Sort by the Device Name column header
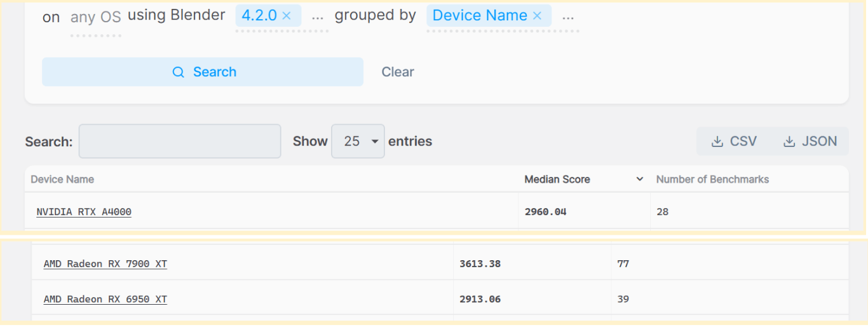Viewport: 868px width, 327px height. point(62,179)
